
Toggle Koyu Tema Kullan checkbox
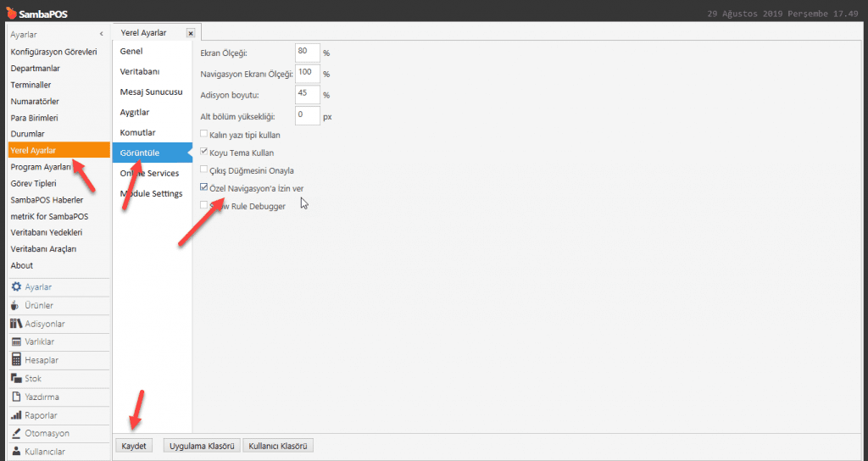[x=203, y=153]
